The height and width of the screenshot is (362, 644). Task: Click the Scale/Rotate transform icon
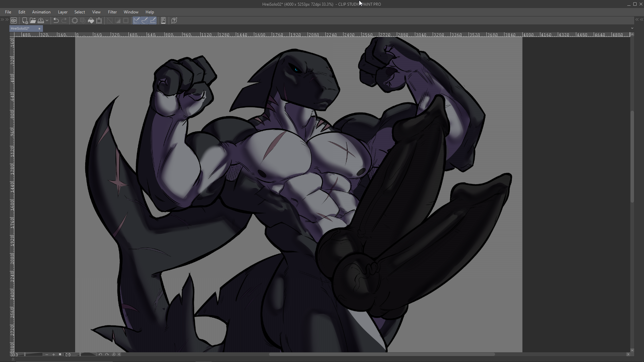click(99, 20)
